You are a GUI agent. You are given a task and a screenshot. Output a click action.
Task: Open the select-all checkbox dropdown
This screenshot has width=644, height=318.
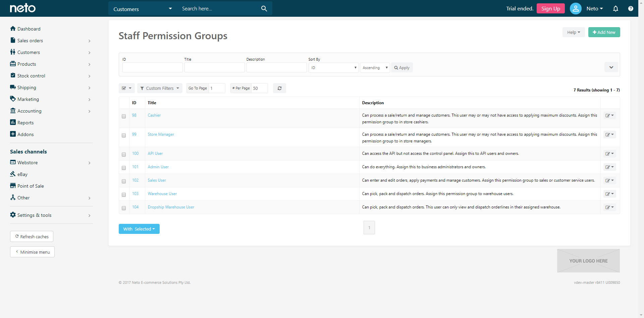pyautogui.click(x=126, y=88)
